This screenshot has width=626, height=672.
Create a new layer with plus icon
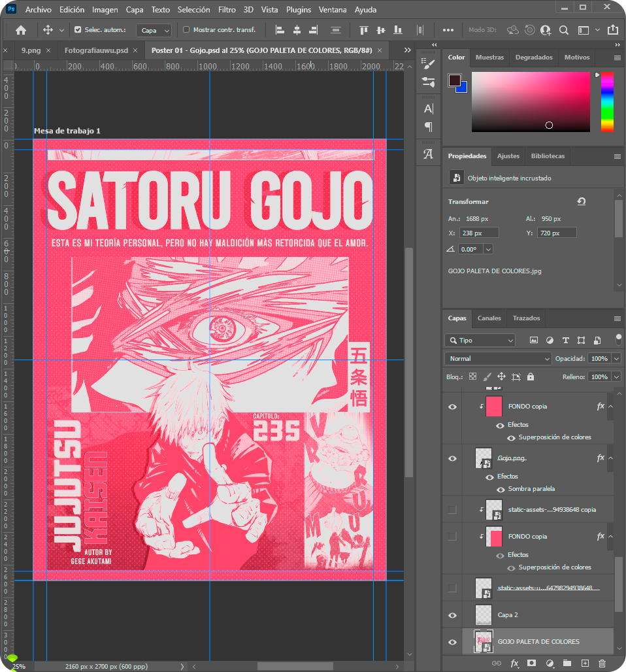point(585,663)
